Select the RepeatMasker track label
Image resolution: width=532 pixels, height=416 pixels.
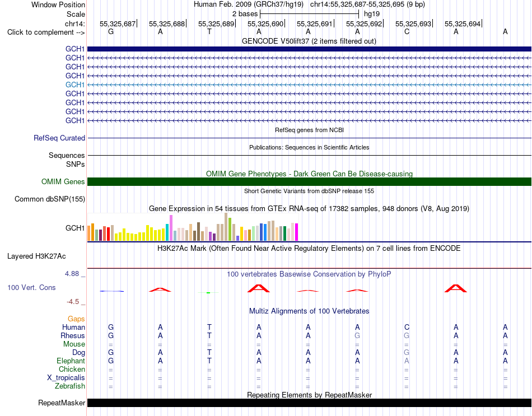point(62,403)
